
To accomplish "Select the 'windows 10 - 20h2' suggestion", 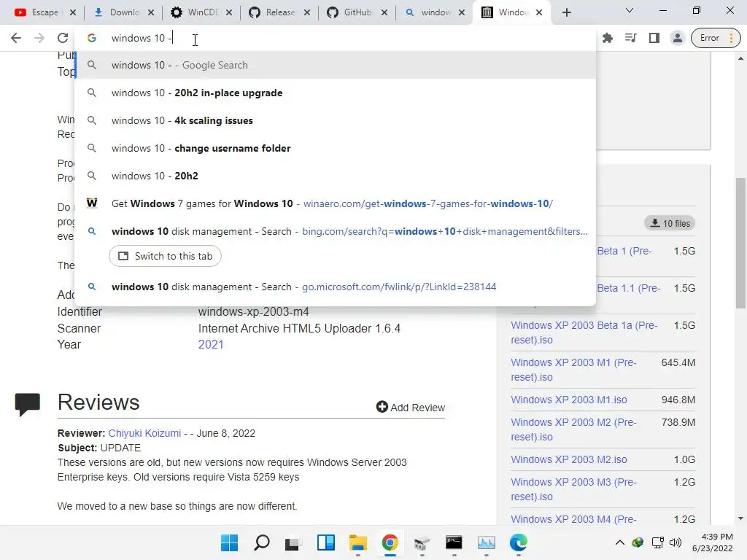I will coord(336,176).
